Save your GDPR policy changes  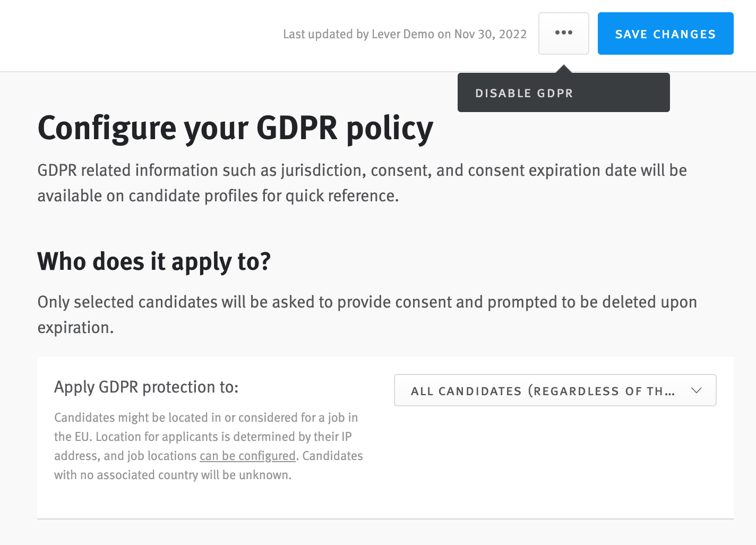click(665, 33)
